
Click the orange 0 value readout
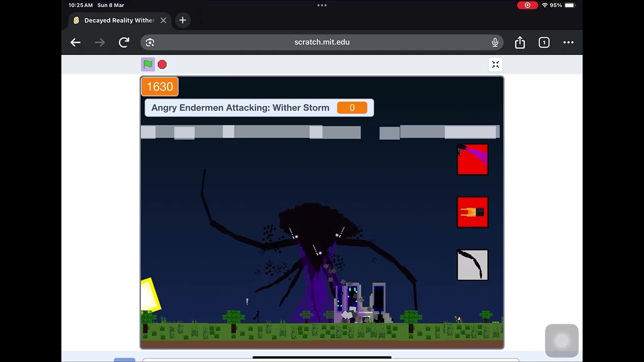tap(352, 108)
